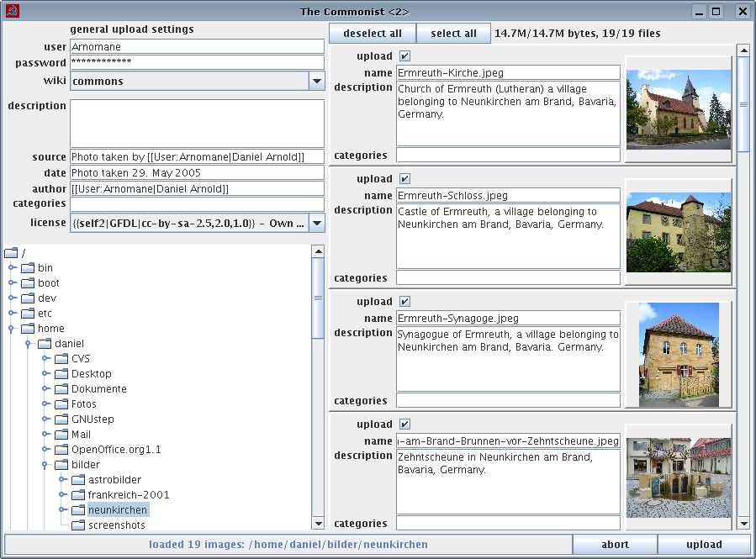This screenshot has height=559, width=756.
Task: Toggle upload checkbox for Ermreuth-Schloss.jpeg
Action: coord(404,178)
